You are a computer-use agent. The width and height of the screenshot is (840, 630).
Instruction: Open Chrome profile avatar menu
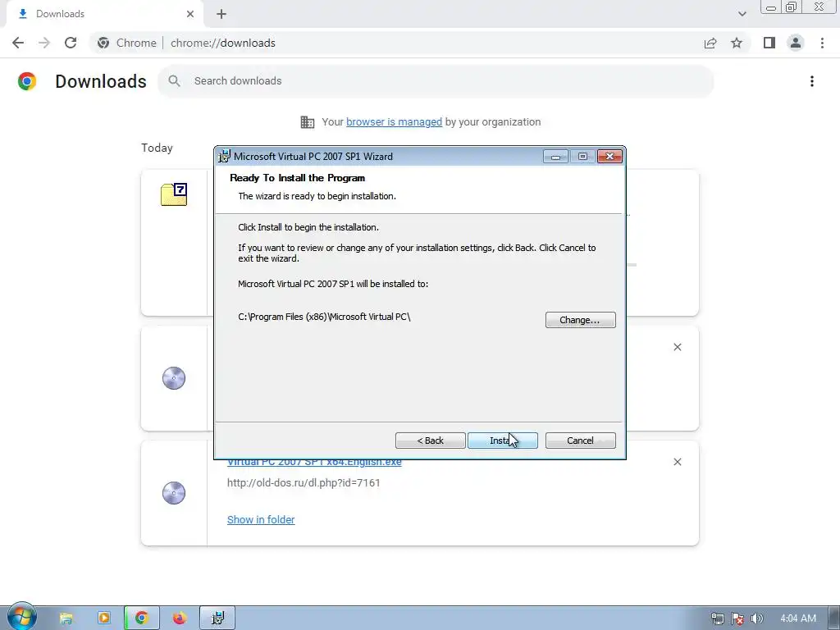coord(796,43)
